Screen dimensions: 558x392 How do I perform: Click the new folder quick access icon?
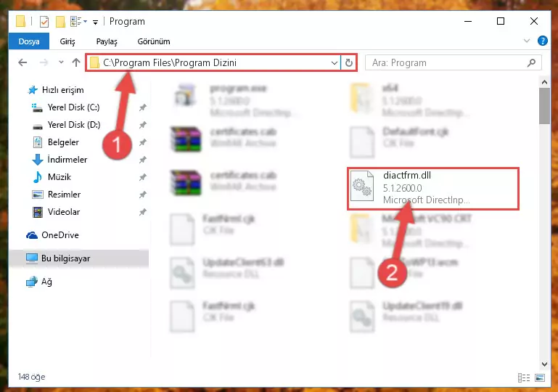[x=60, y=22]
